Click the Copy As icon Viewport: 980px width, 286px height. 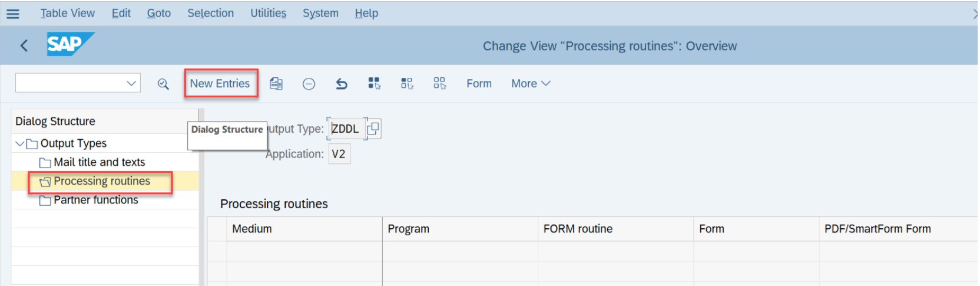tap(276, 84)
